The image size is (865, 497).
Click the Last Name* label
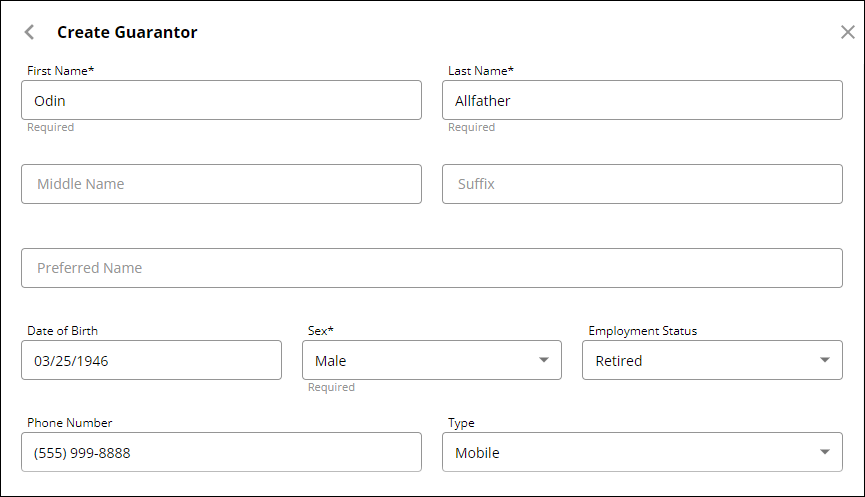481,71
